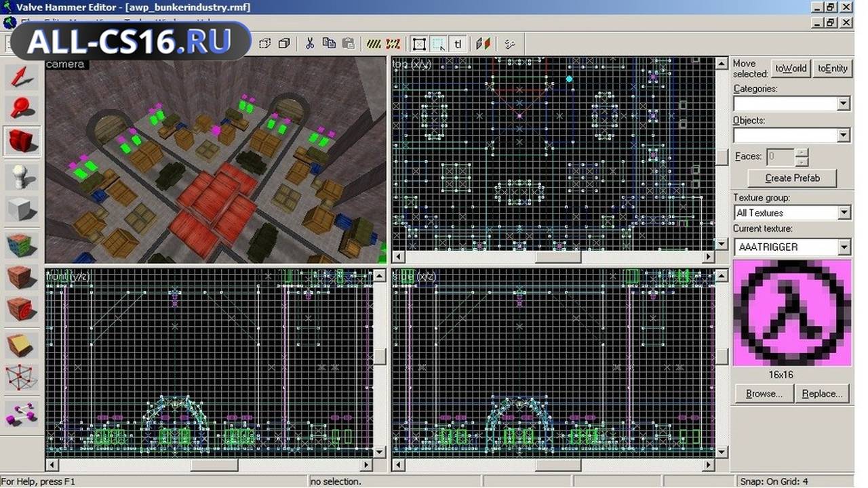Open Current texture AAATRIGGER dropdown
Image resolution: width=868 pixels, height=488 pixels.
click(843, 247)
